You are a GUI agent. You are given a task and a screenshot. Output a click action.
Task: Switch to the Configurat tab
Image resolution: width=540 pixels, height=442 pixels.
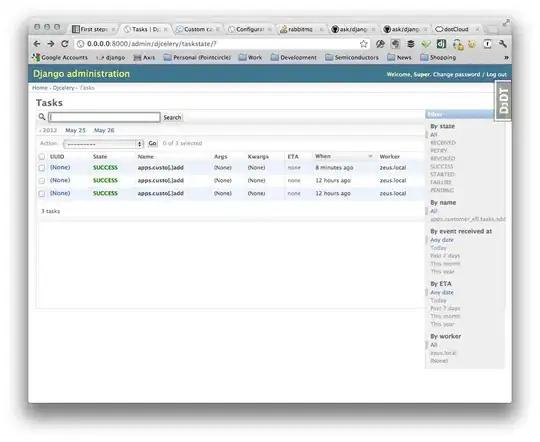pyautogui.click(x=250, y=29)
